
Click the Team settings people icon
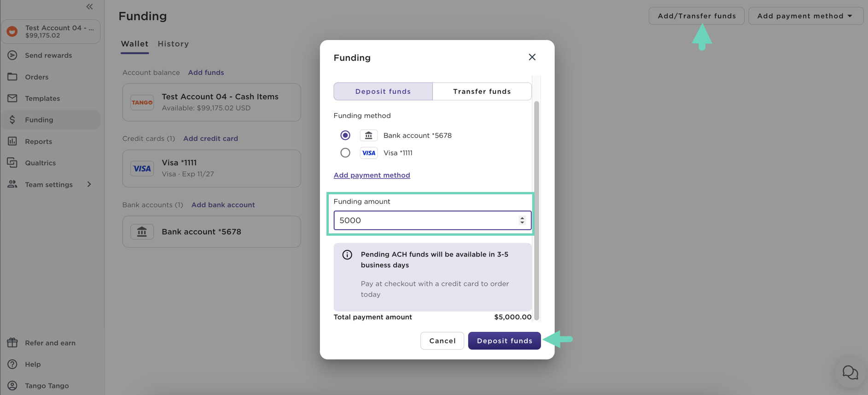(12, 184)
